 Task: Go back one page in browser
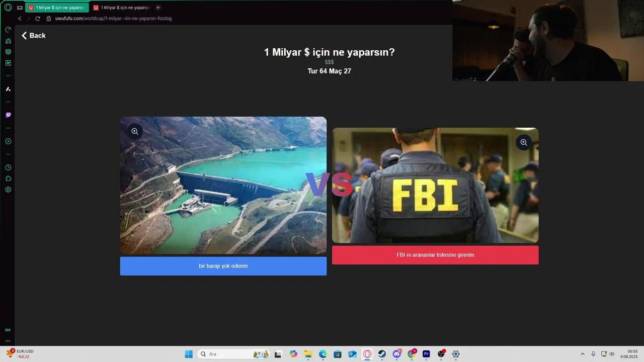[20, 19]
